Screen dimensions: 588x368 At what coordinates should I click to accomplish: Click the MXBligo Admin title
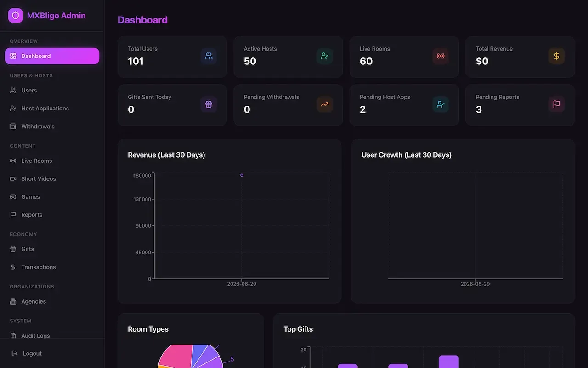pos(57,16)
